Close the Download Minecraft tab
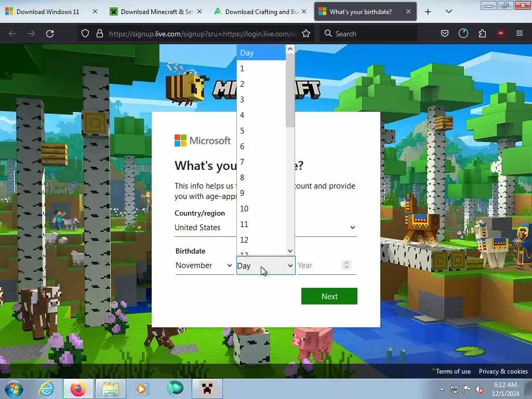This screenshot has height=399, width=532. tap(199, 12)
